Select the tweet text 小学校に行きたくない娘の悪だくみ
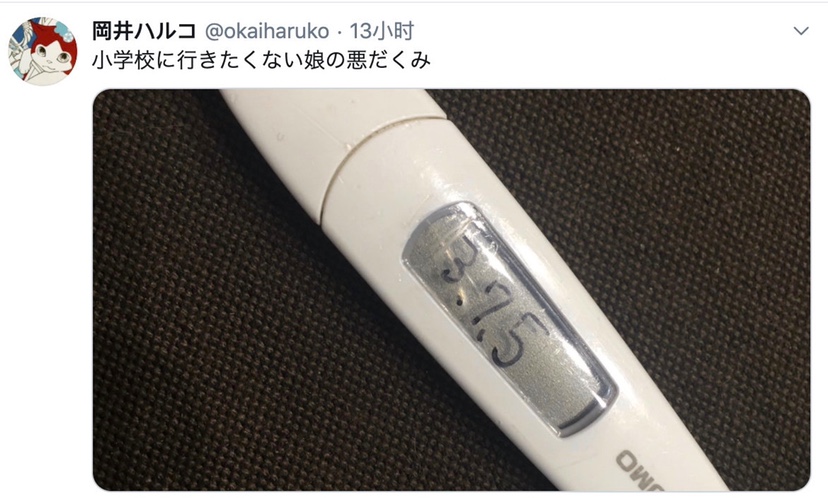Viewport: 828px width, 498px height. (261, 61)
